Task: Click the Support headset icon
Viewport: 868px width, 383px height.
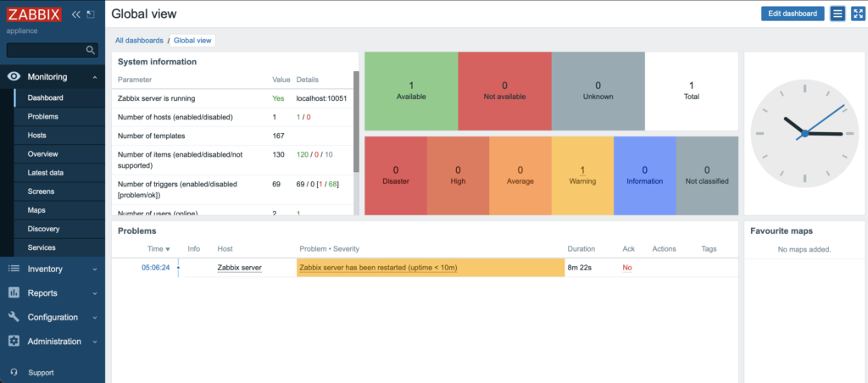Action: [14, 373]
